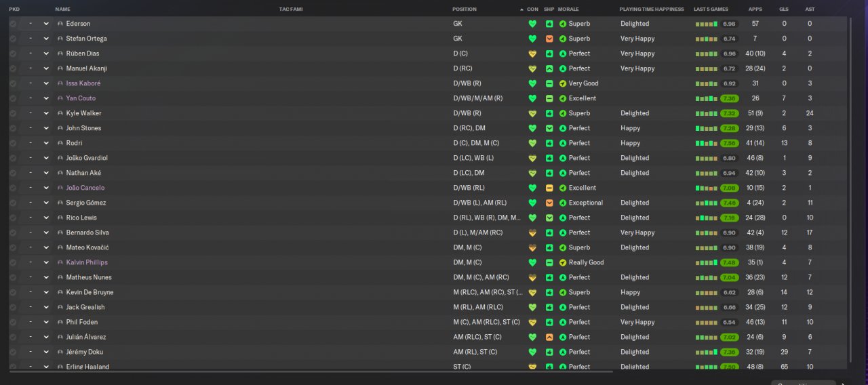Click the vertical scrollbar of the squad list

pyautogui.click(x=850, y=190)
